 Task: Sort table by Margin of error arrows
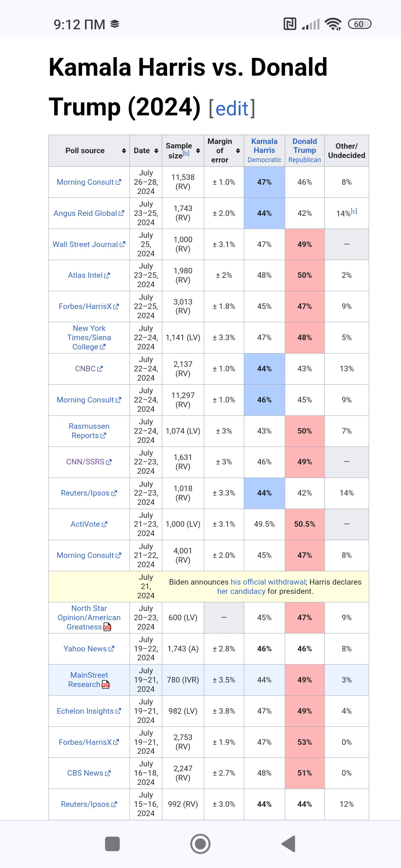[238, 151]
